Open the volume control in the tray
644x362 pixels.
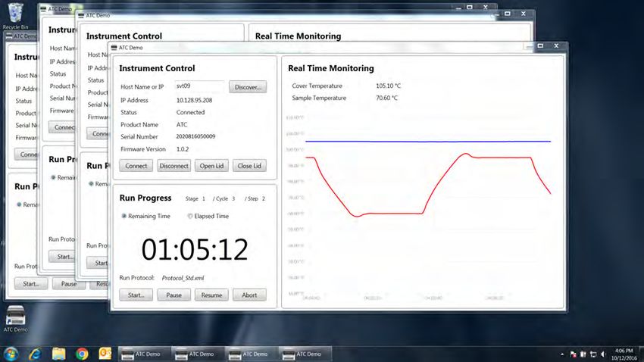[x=603, y=354]
